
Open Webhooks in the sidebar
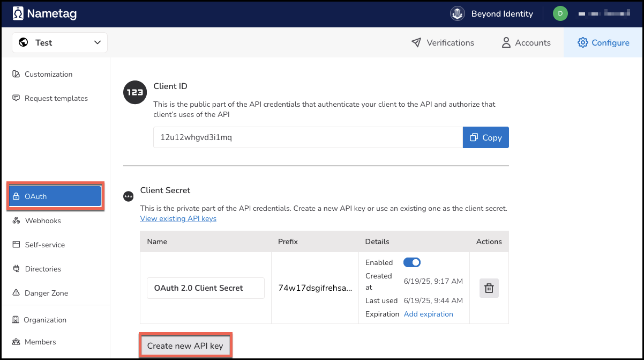point(43,221)
